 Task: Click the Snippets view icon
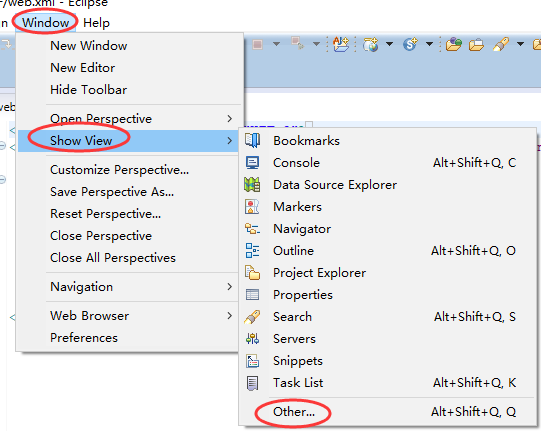tap(253, 361)
